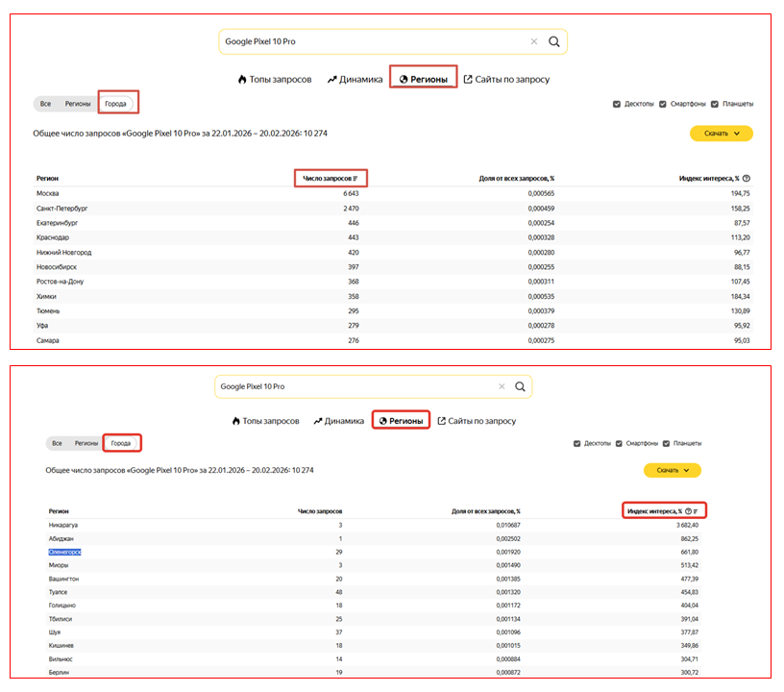Uncheck the Десктопы checkbox in the upper screenshot

[617, 104]
